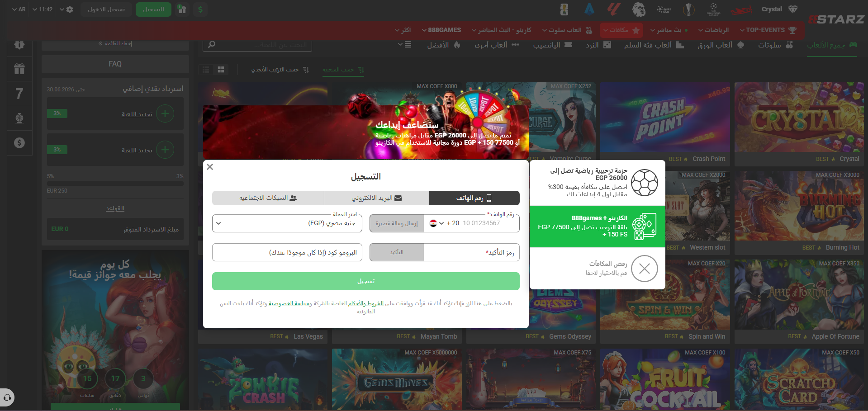
Task: Sort games by popularity حسب الشعبية
Action: (x=343, y=70)
